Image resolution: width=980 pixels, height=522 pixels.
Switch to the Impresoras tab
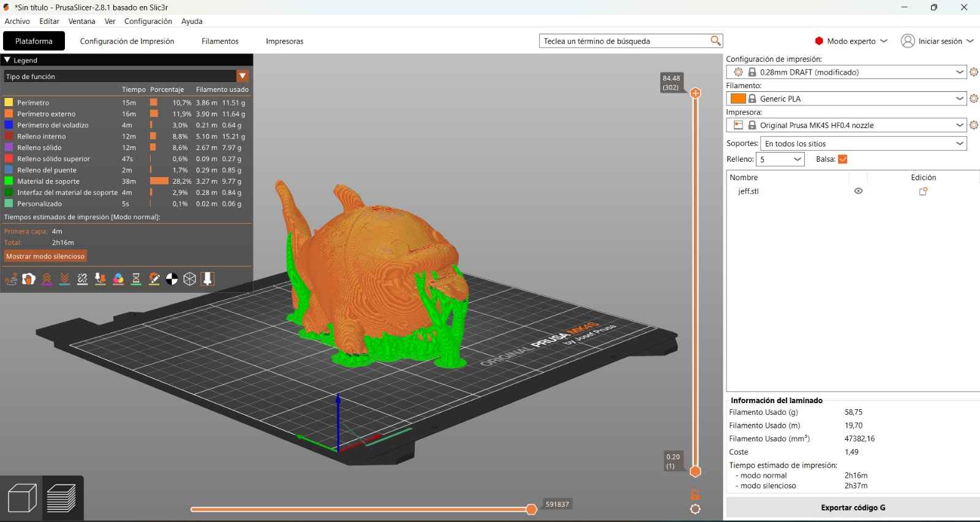(x=284, y=41)
